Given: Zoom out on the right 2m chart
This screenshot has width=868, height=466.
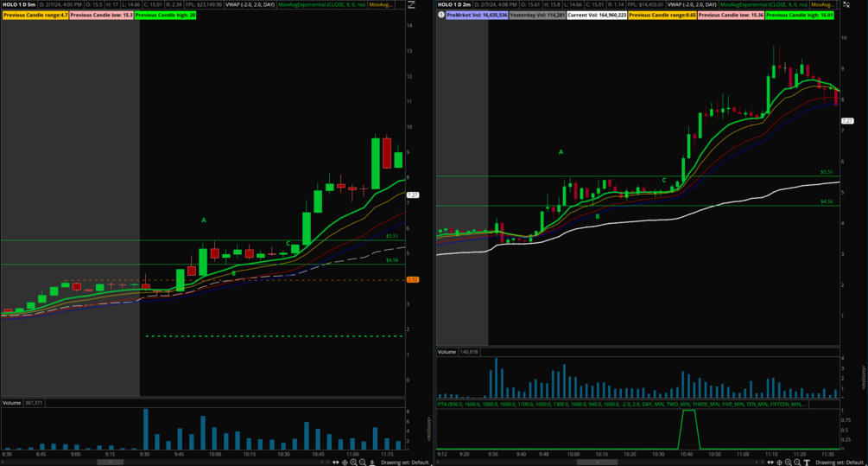Looking at the screenshot, I should (797, 463).
